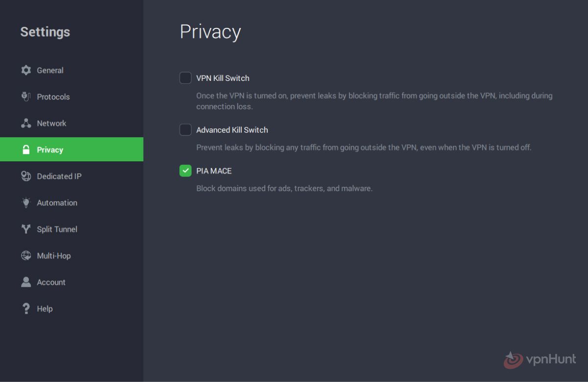
Task: Click the Privacy padlock icon
Action: coord(26,150)
